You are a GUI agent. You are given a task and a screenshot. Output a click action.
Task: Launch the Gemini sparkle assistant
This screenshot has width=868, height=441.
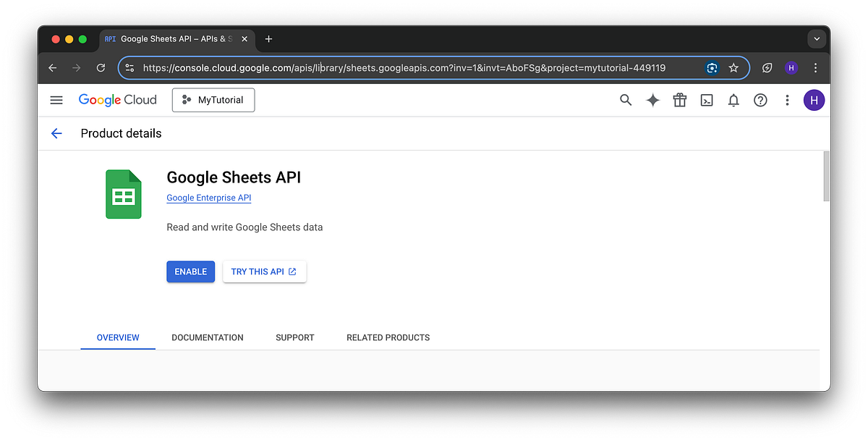coord(652,100)
